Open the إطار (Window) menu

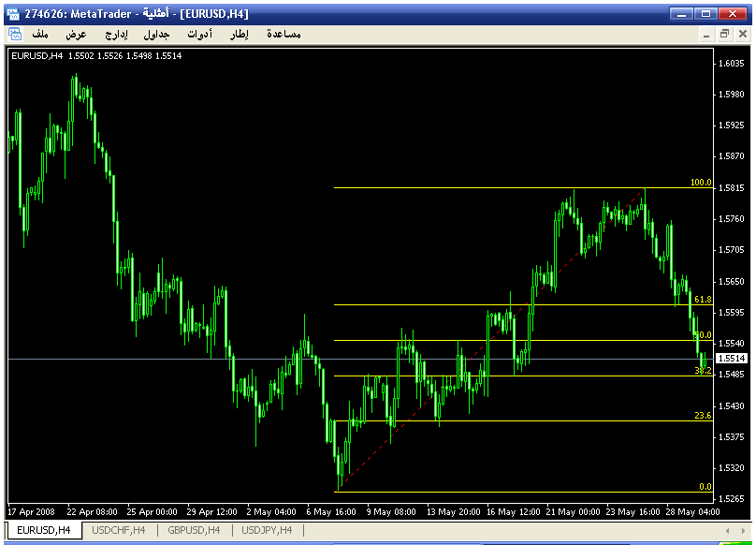[x=240, y=35]
